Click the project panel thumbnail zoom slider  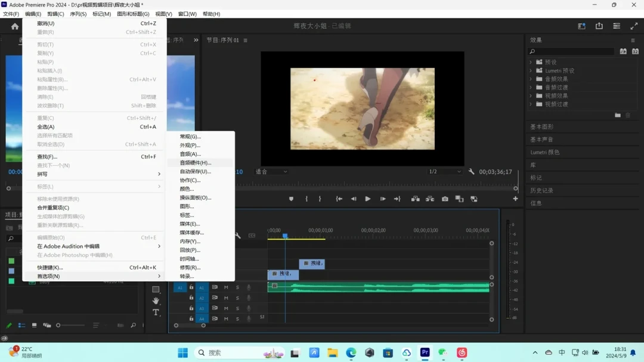point(71,326)
